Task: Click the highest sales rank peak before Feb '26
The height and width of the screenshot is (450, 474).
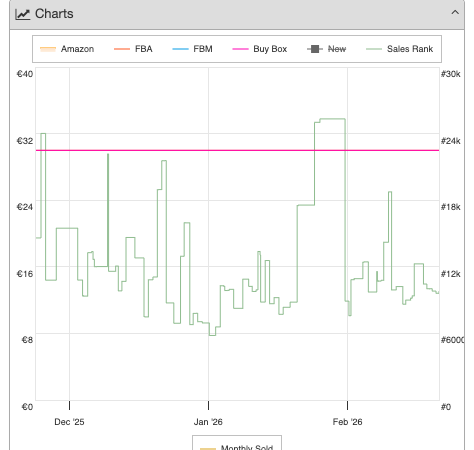Action: (x=332, y=119)
